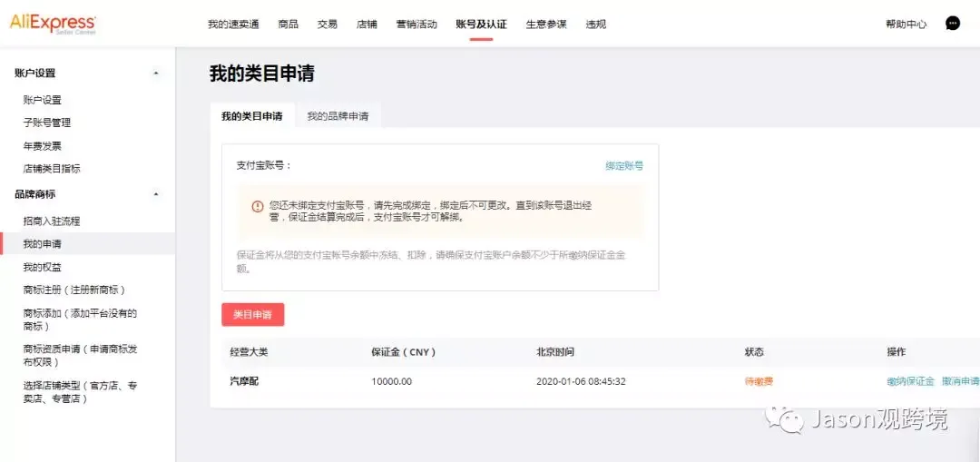Click the 10000.00 deposit amount
This screenshot has height=462, width=980.
tap(391, 381)
